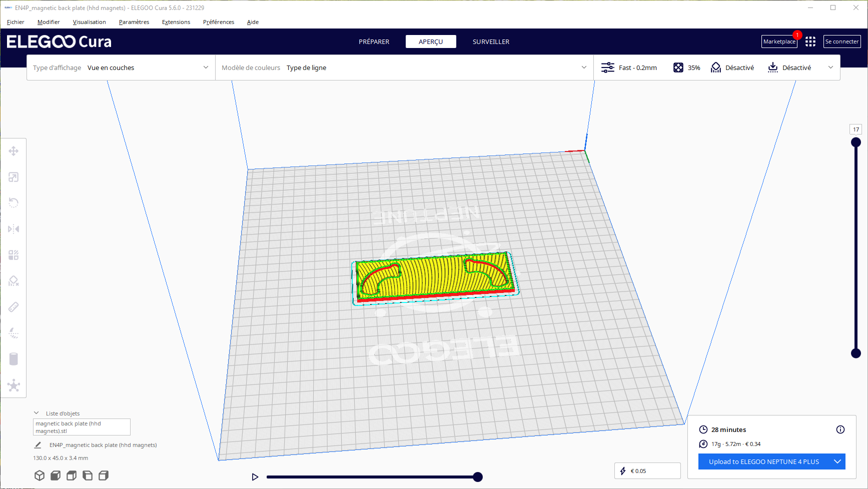Play the layer simulation
This screenshot has width=868, height=489.
[255, 477]
